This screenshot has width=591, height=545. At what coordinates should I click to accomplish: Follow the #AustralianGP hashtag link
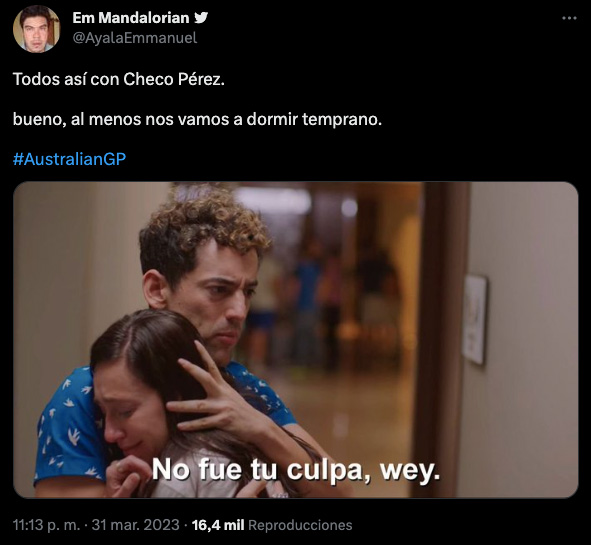point(69,159)
